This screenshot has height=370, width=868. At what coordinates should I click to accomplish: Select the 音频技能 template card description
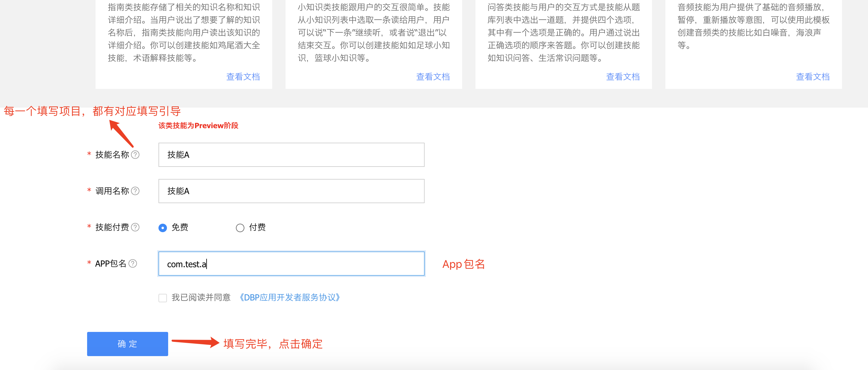(753, 26)
